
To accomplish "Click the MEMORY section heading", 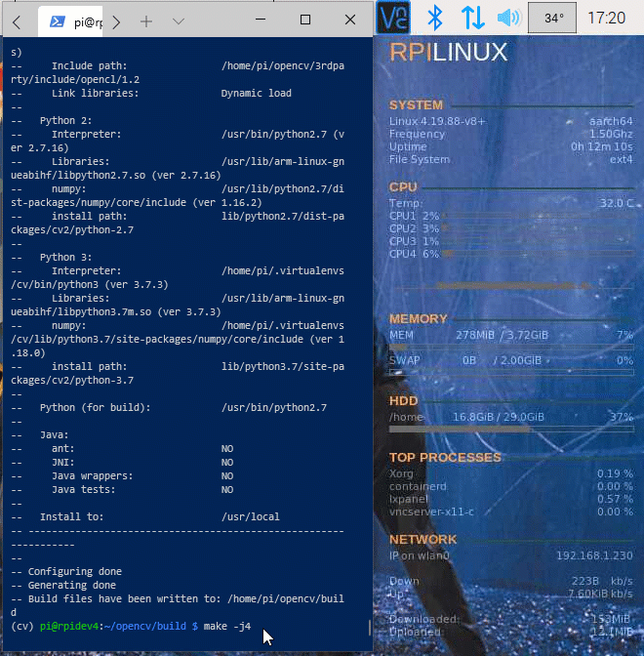I will [x=419, y=319].
